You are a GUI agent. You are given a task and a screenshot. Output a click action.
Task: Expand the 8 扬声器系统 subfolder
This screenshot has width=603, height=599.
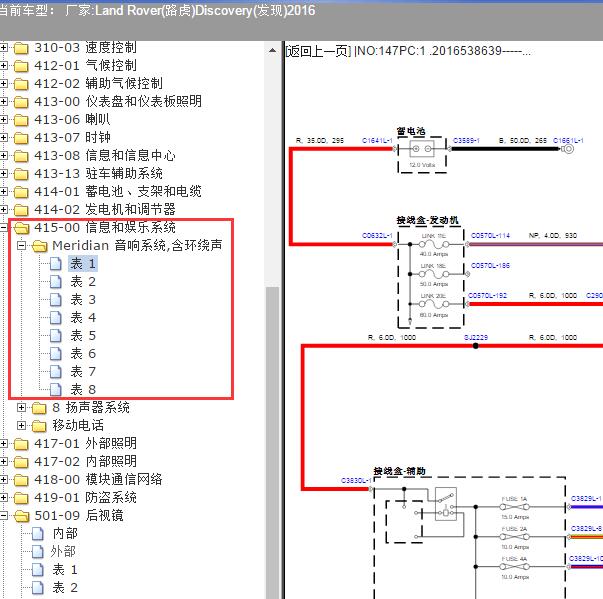[x=22, y=408]
